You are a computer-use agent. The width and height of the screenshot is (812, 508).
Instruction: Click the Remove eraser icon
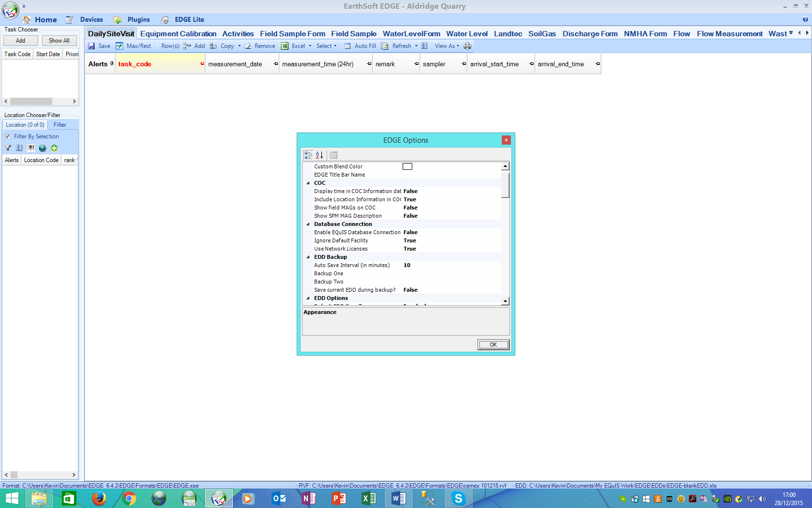click(x=247, y=46)
